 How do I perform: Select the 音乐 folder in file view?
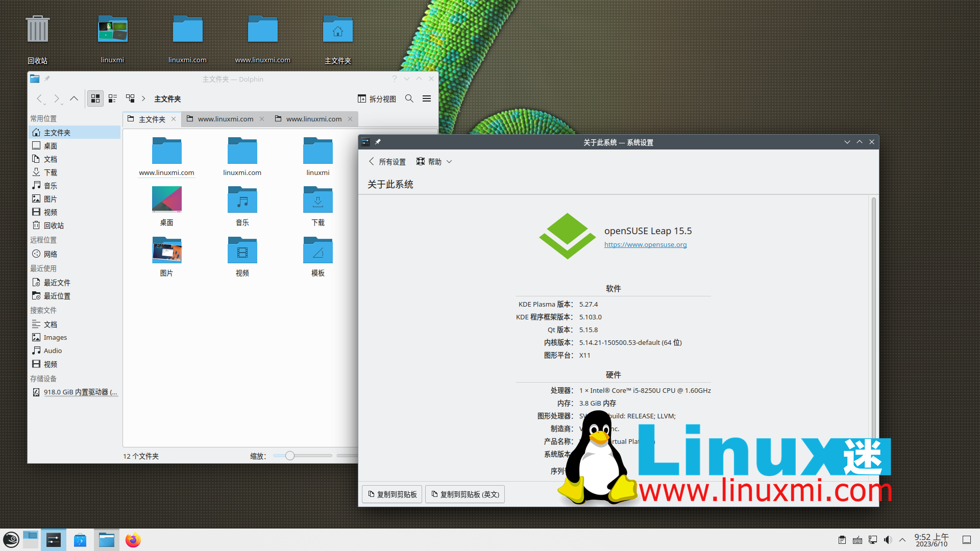(x=242, y=206)
